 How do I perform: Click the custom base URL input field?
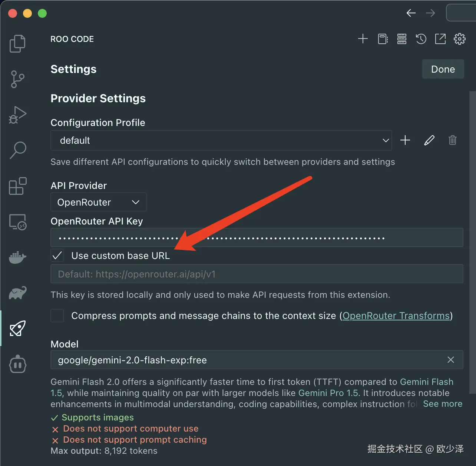click(x=257, y=274)
